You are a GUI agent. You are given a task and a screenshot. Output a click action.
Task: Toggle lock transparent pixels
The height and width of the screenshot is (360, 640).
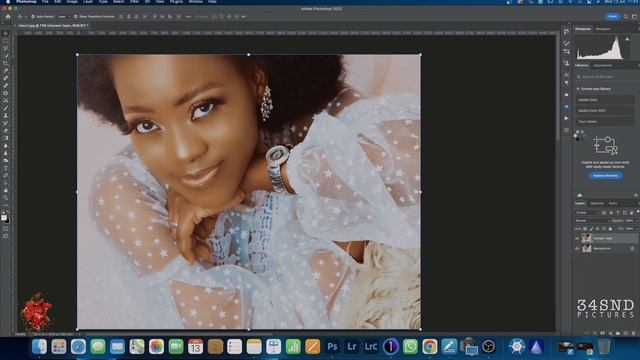tap(585, 229)
